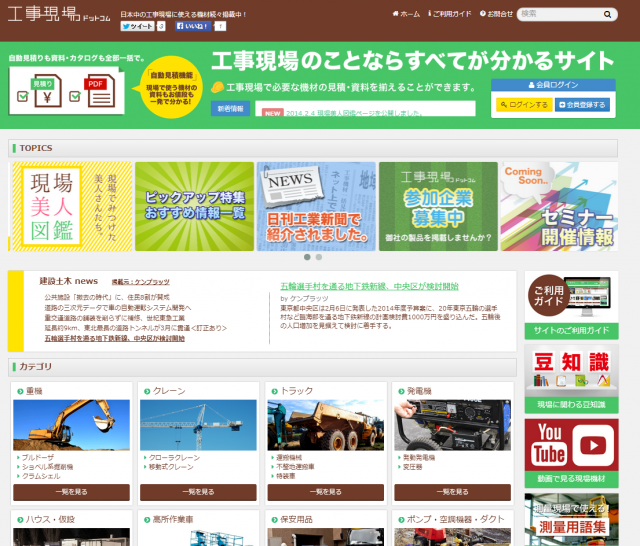Viewport: 640px width, 546px height.
Task: Click the 検索 search input field
Action: pos(566,14)
